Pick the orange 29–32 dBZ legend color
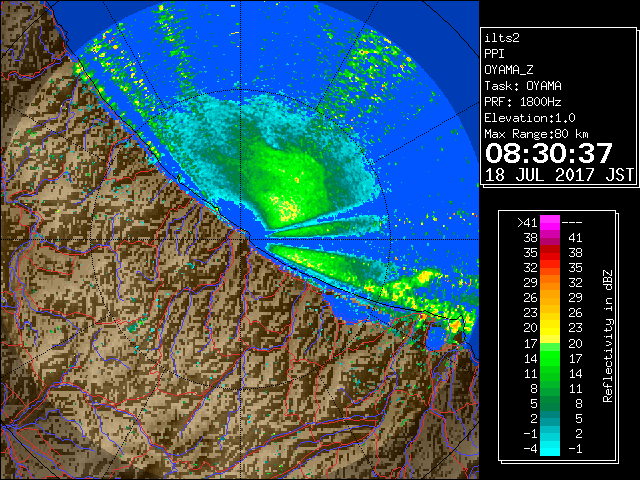The image size is (640, 480). point(550,282)
